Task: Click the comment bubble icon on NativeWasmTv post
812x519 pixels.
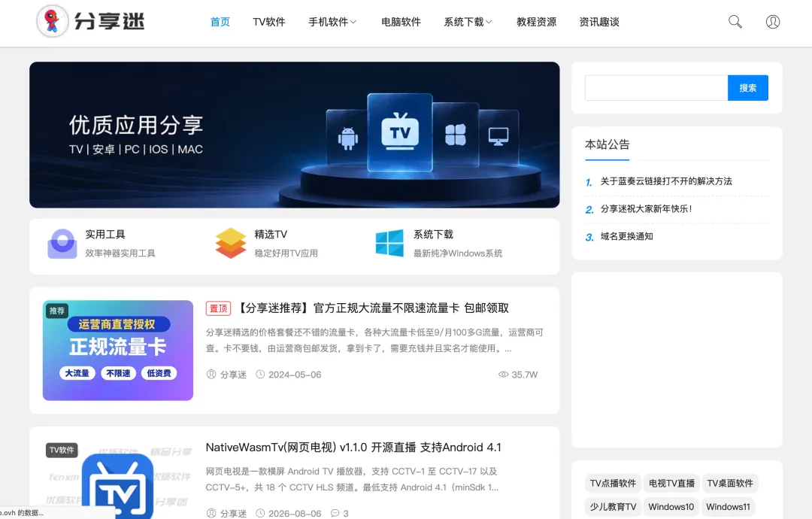Action: click(x=335, y=513)
